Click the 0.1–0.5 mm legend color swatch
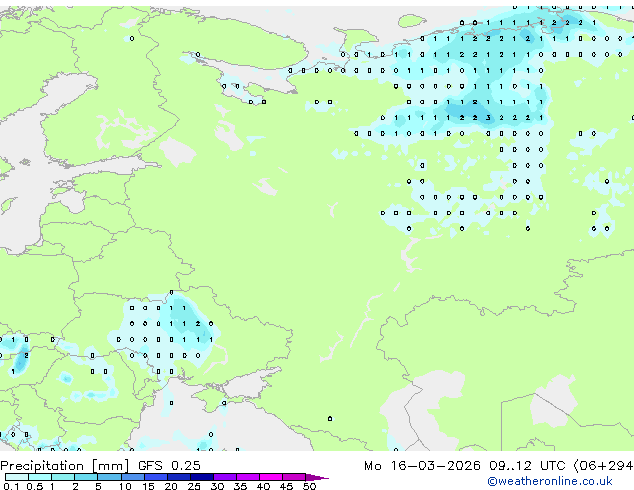The width and height of the screenshot is (634, 490). 17,477
